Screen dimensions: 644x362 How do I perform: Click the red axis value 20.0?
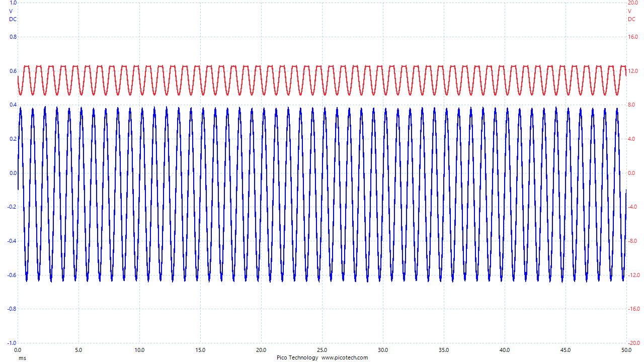(633, 3)
